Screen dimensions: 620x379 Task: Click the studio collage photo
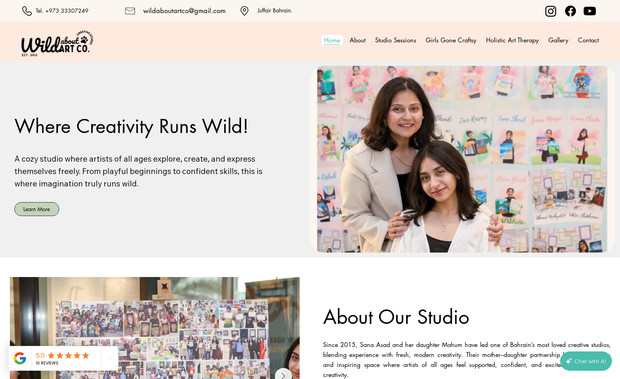click(x=155, y=328)
